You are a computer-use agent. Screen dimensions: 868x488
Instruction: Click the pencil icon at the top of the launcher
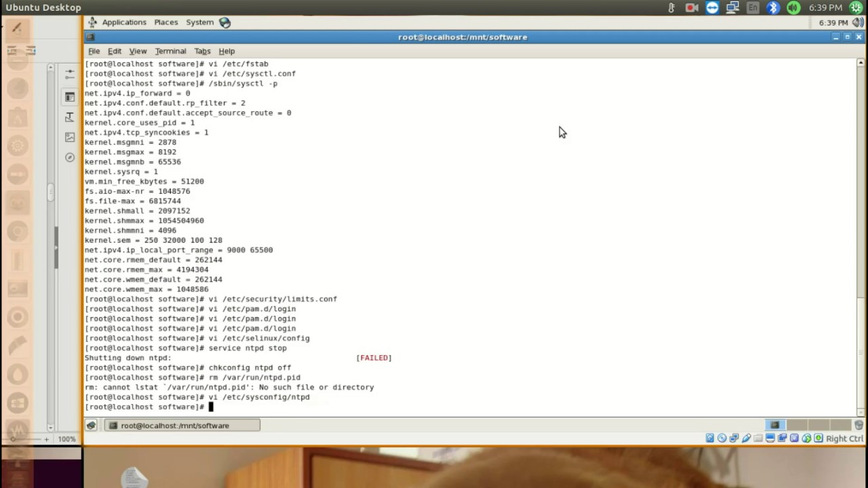point(17,28)
